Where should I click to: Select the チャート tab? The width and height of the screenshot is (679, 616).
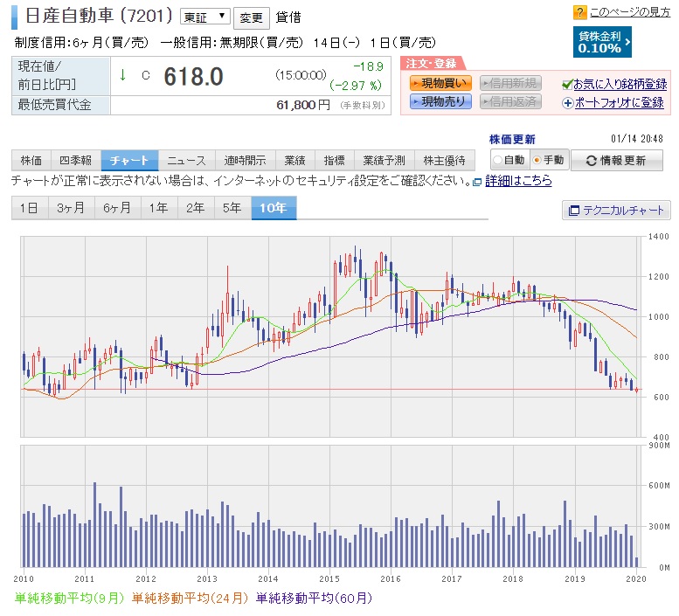[x=129, y=161]
